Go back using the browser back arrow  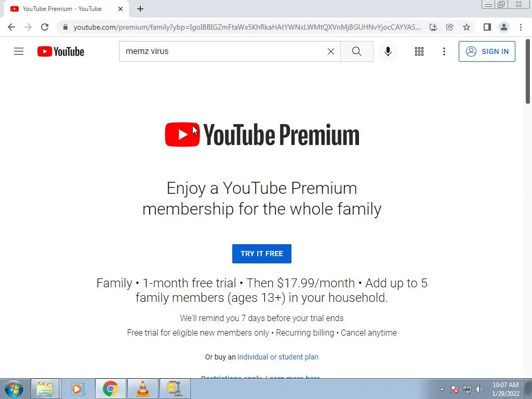point(11,27)
